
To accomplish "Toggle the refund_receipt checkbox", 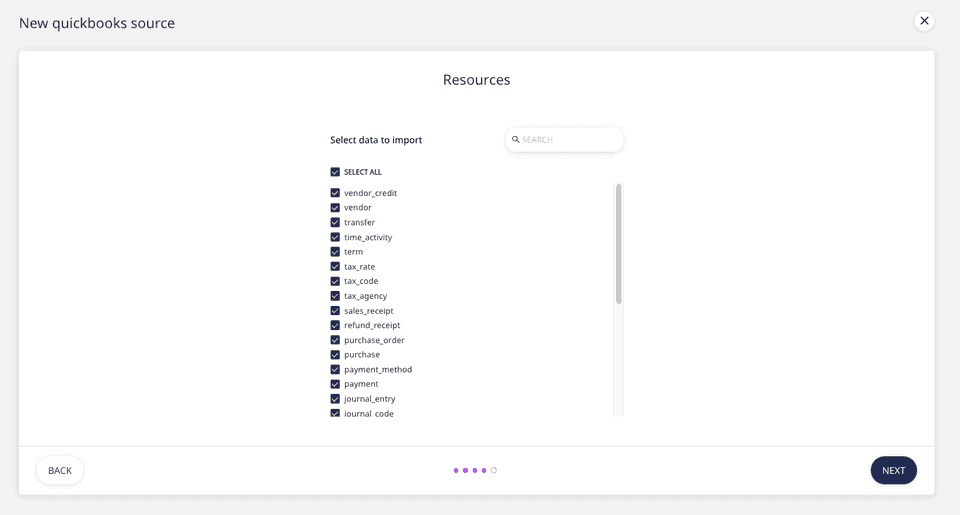I will point(335,325).
